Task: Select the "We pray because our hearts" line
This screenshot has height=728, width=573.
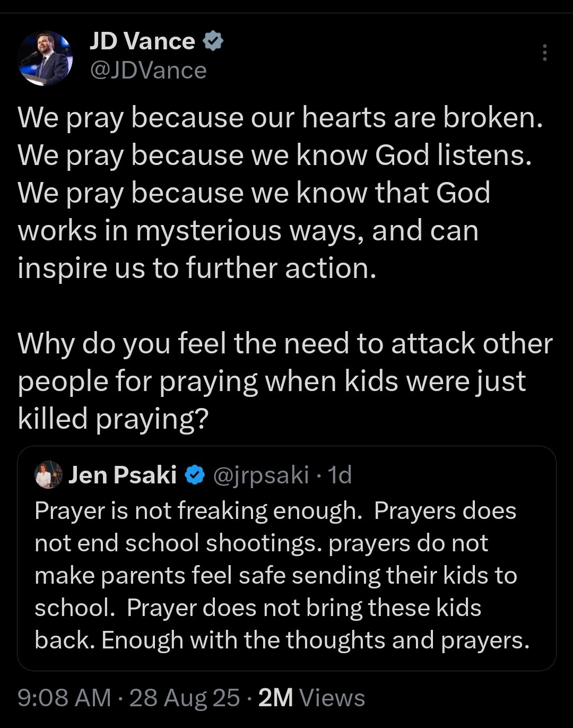Action: 280,118
